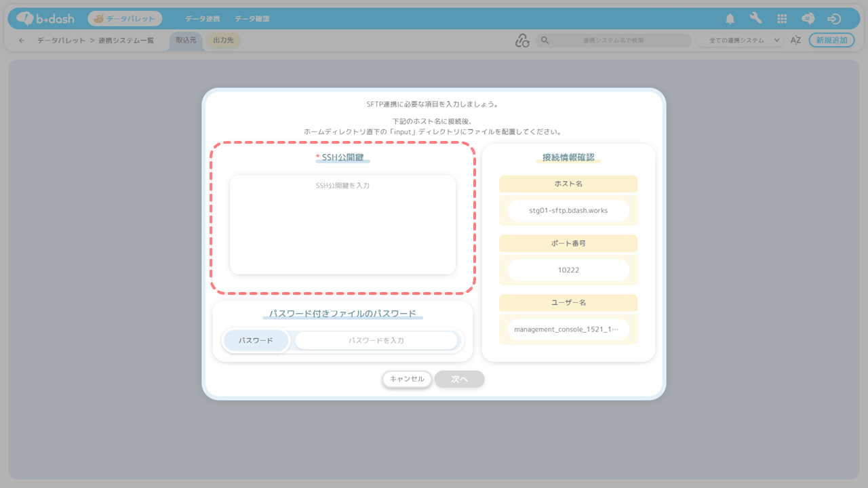Click the back arrow icon
The height and width of the screenshot is (488, 868).
(22, 41)
